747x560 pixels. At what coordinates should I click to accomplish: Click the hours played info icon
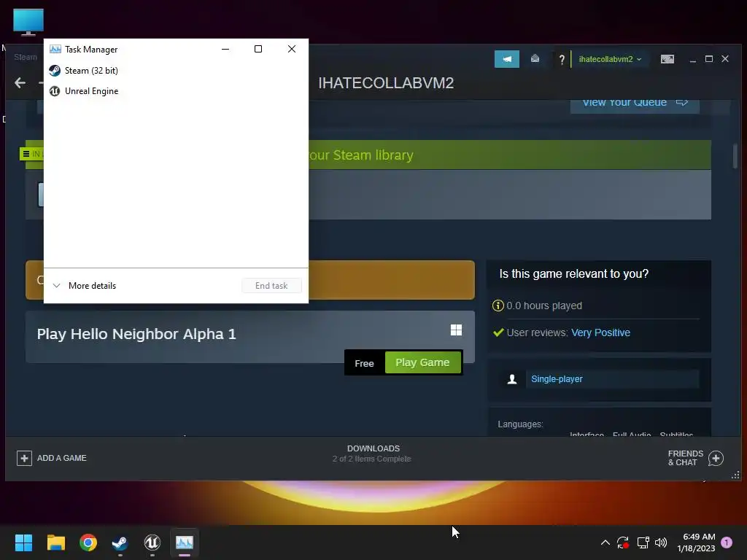click(x=498, y=306)
